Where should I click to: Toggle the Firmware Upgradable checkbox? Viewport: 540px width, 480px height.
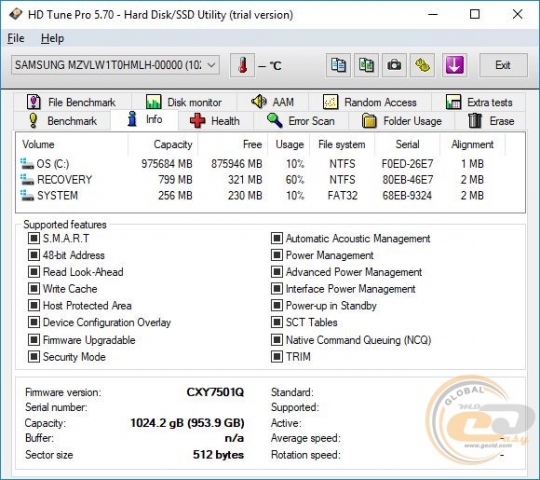[34, 340]
